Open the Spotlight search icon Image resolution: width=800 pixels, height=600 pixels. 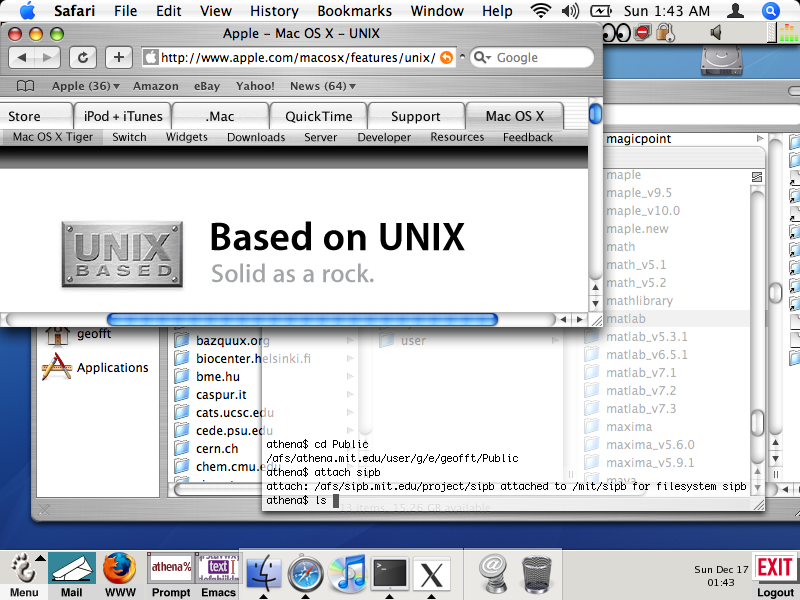point(771,11)
